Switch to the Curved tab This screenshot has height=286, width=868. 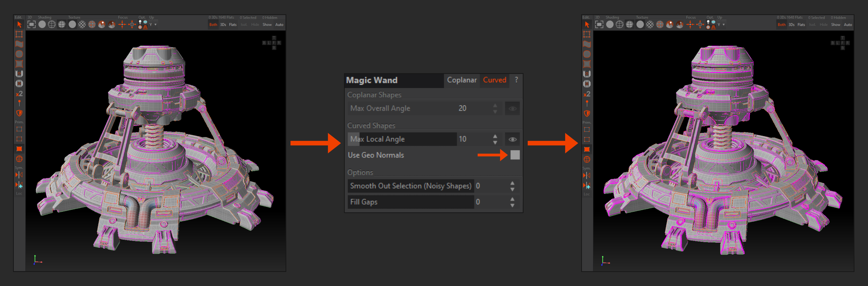click(494, 80)
